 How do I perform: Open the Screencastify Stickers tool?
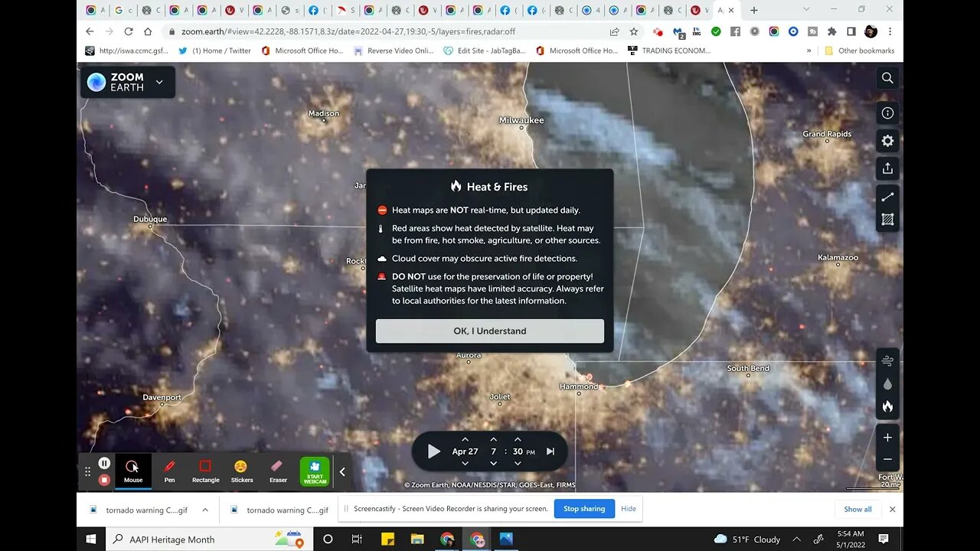[x=242, y=471]
